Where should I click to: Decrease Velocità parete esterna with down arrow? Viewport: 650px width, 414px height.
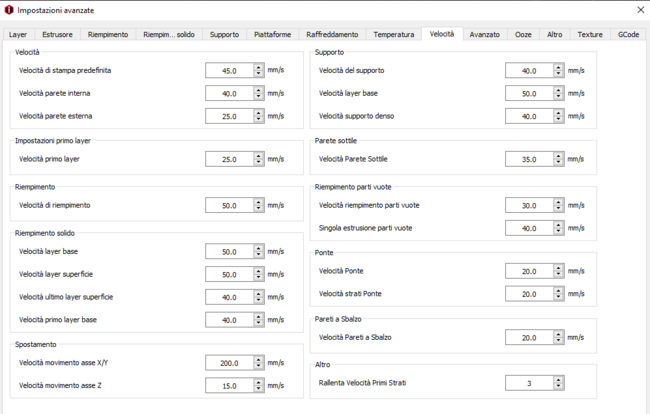tap(259, 119)
